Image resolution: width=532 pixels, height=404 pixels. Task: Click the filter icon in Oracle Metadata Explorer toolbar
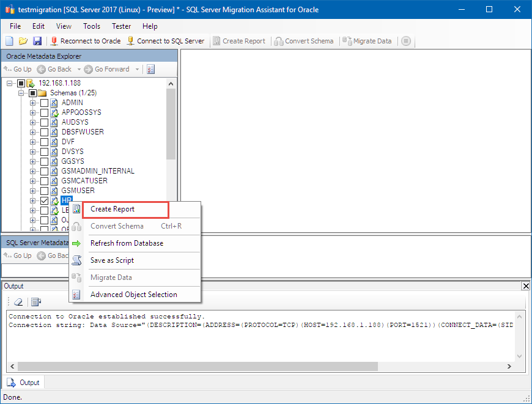click(150, 69)
